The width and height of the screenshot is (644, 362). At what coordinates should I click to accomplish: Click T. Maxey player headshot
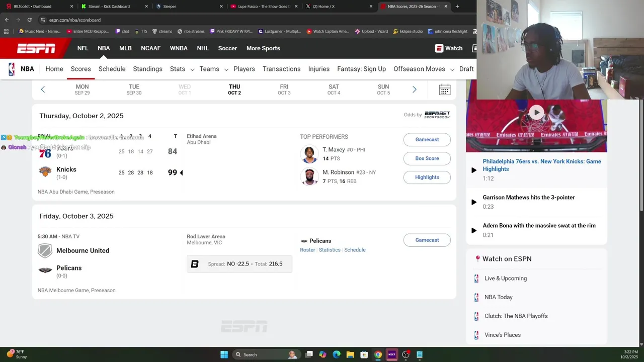point(309,154)
